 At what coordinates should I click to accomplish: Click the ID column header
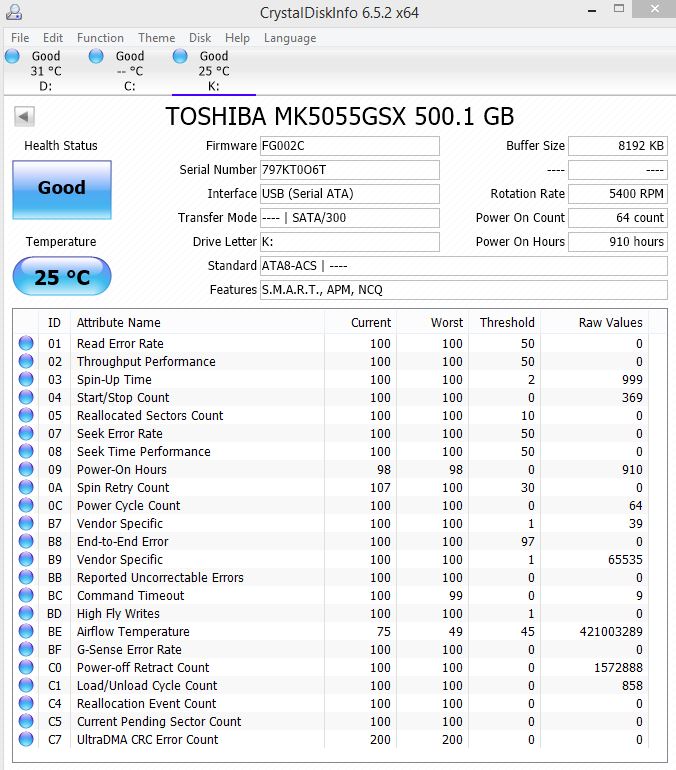[x=54, y=323]
